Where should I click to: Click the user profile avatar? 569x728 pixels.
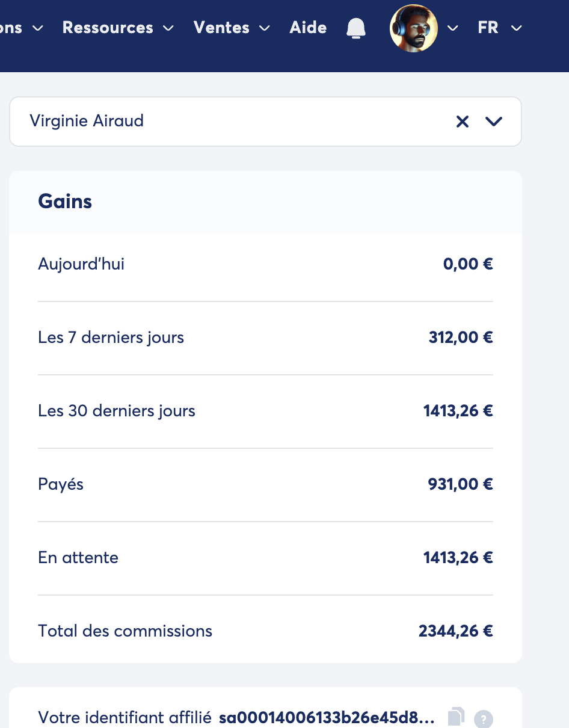point(413,28)
